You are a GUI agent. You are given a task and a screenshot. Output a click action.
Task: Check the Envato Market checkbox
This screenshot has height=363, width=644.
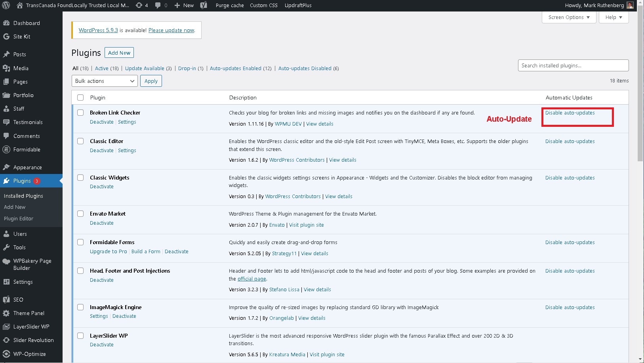[x=80, y=214]
